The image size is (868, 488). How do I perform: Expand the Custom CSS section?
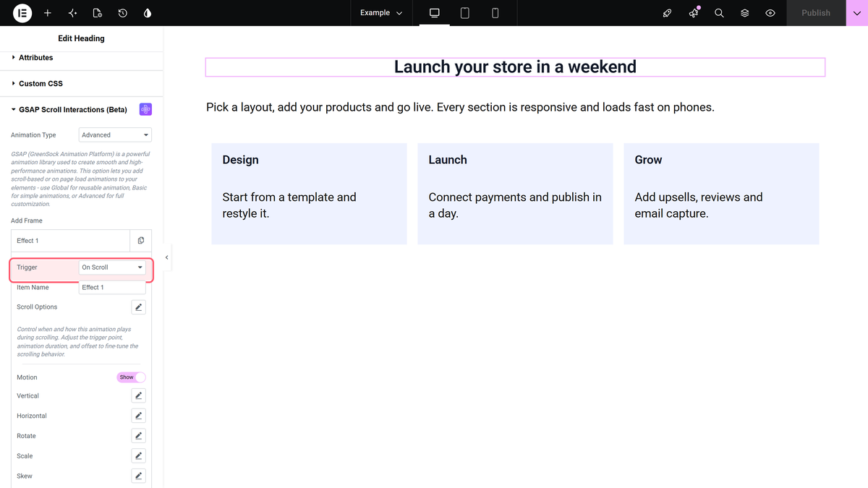point(82,83)
